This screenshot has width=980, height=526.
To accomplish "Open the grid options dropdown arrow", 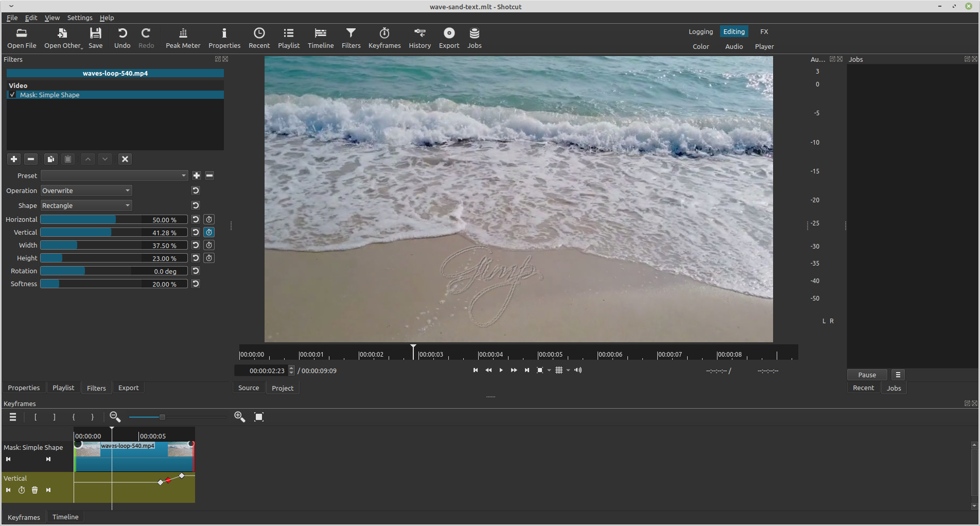I will [x=568, y=370].
